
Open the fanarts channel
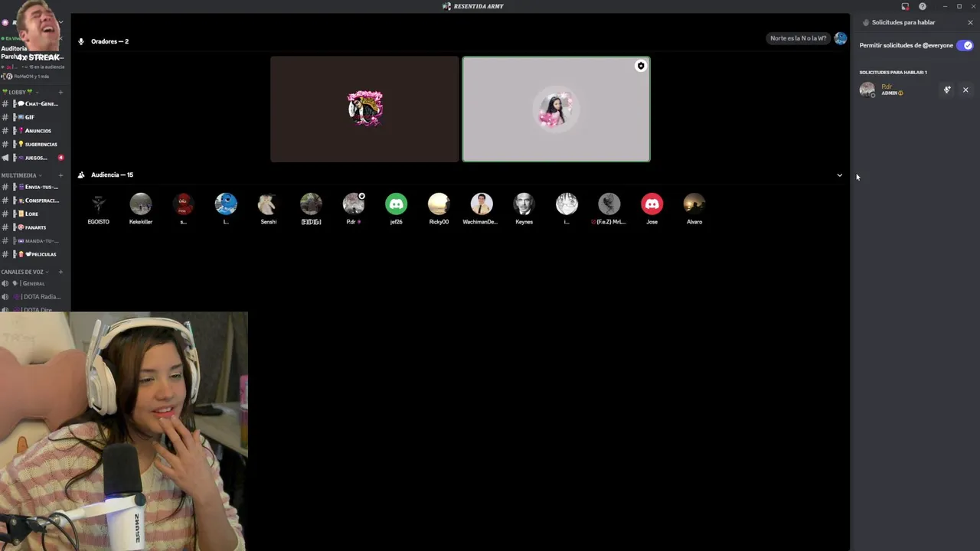[x=34, y=227]
